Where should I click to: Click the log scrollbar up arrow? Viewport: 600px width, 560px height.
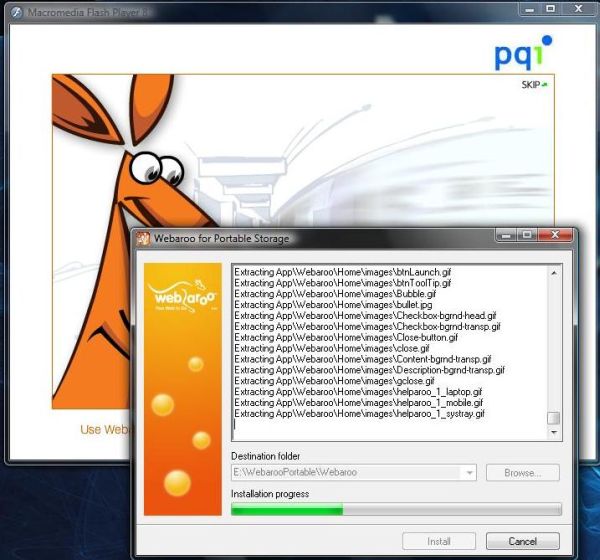pos(554,273)
